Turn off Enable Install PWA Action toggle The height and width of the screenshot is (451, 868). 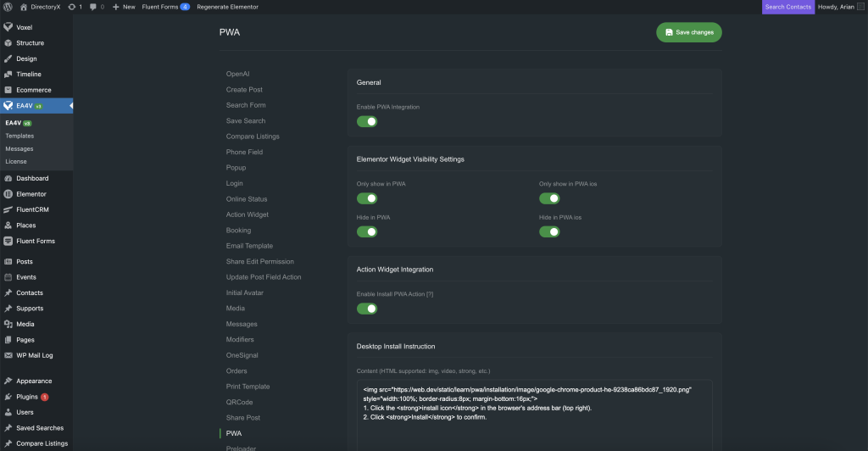[x=366, y=309]
